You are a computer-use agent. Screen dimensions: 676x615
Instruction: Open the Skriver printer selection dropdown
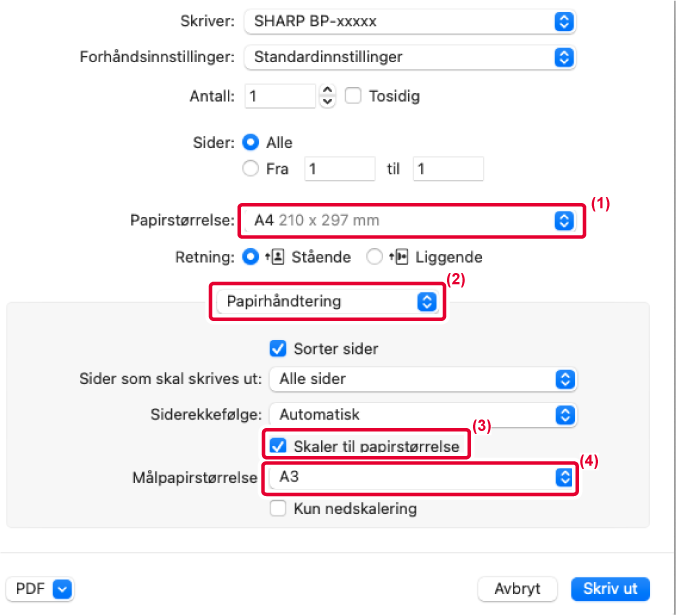coord(410,21)
